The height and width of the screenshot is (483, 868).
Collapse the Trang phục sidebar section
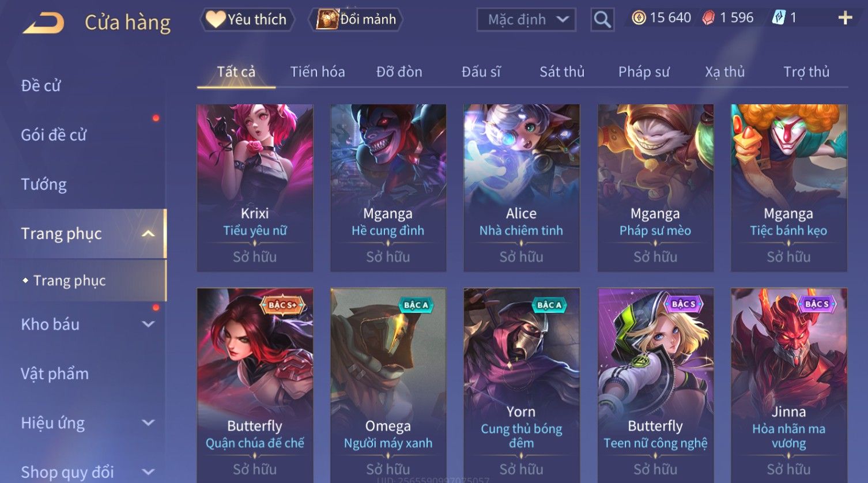click(148, 233)
